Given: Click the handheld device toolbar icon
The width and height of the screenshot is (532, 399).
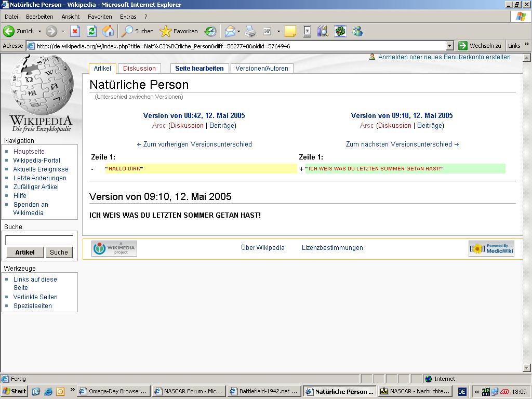Looking at the screenshot, I should (x=307, y=31).
